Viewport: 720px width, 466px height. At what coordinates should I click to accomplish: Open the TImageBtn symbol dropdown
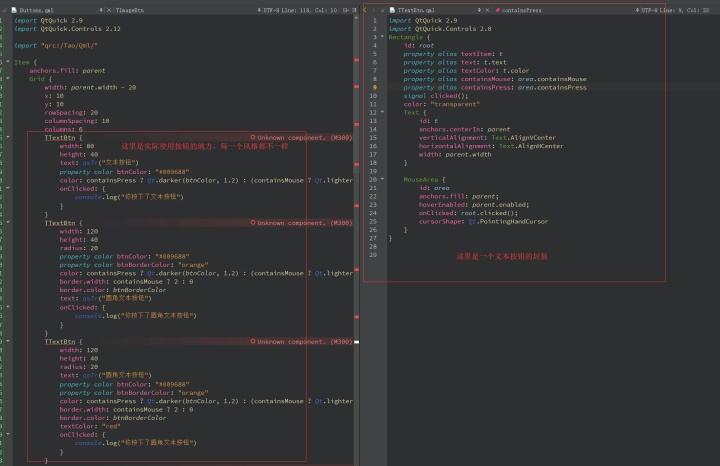(259, 10)
